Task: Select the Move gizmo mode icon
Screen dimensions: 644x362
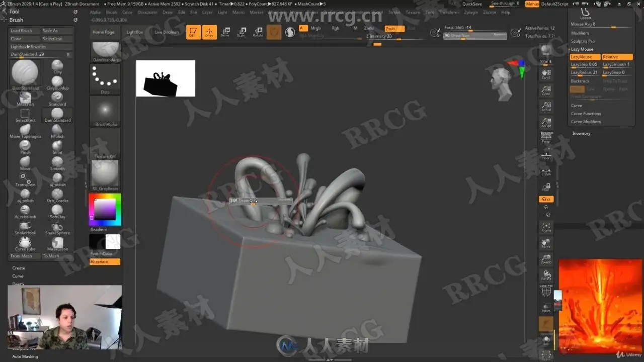Action: pos(225,32)
